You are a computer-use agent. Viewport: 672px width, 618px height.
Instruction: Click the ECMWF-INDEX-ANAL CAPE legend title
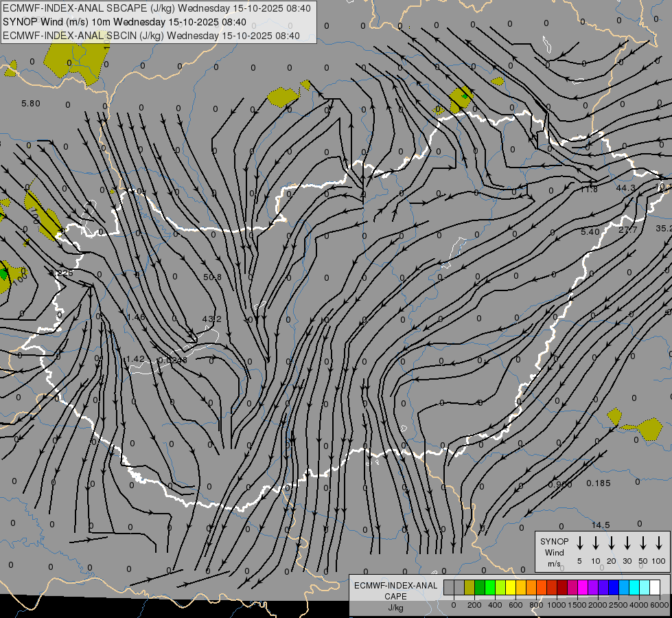click(395, 591)
